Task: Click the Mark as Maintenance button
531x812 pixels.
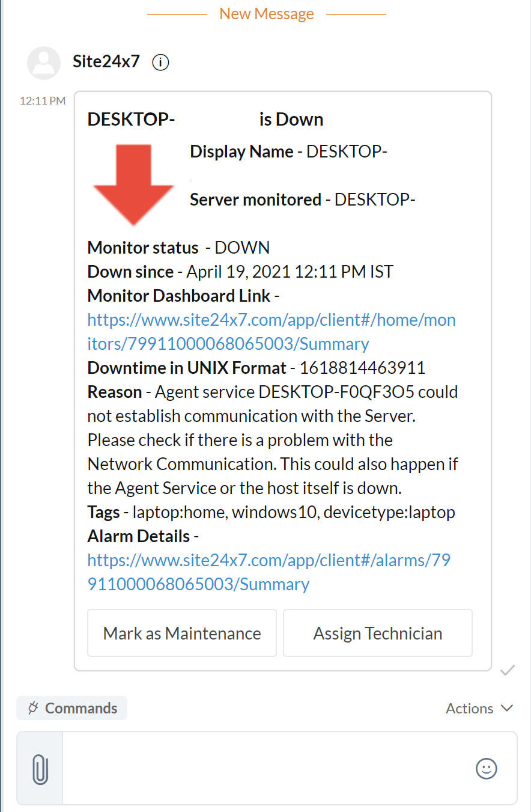Action: pyautogui.click(x=181, y=633)
